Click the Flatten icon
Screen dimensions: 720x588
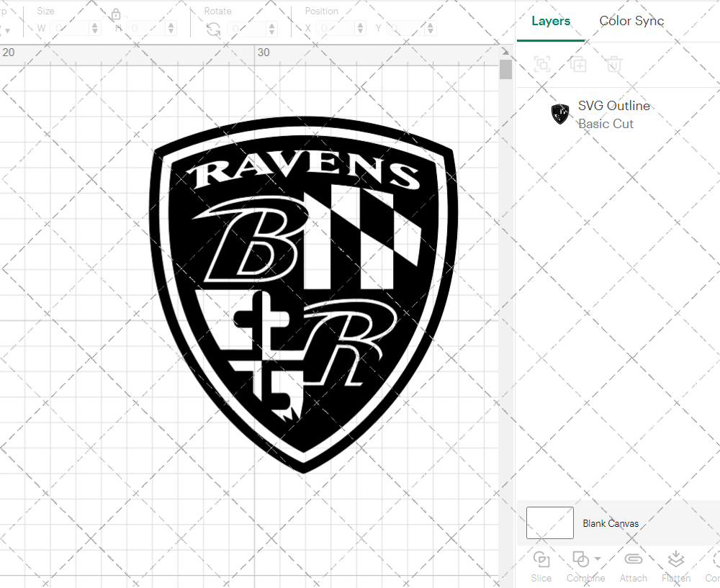coord(675,559)
